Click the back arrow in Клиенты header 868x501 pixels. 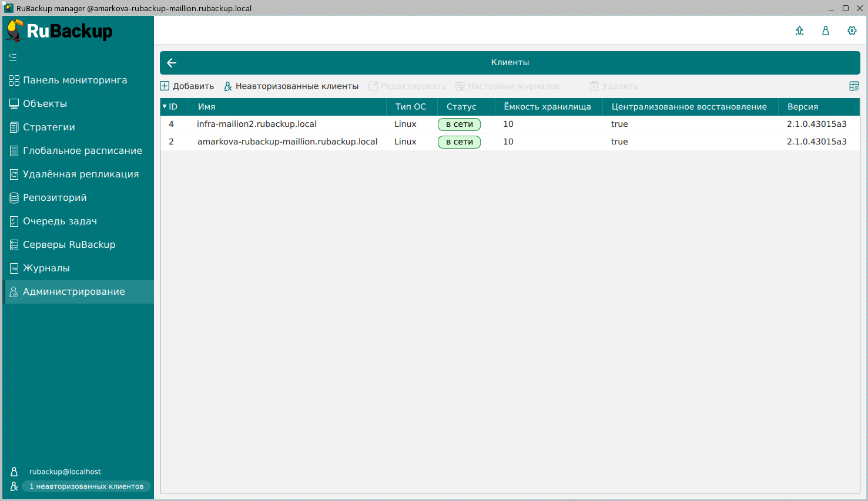click(x=172, y=63)
